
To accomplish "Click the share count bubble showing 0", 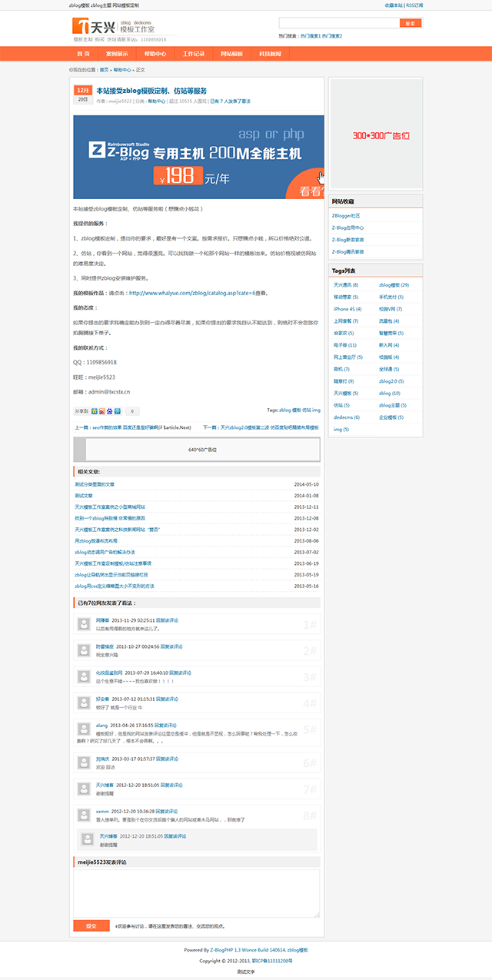I will click(132, 411).
